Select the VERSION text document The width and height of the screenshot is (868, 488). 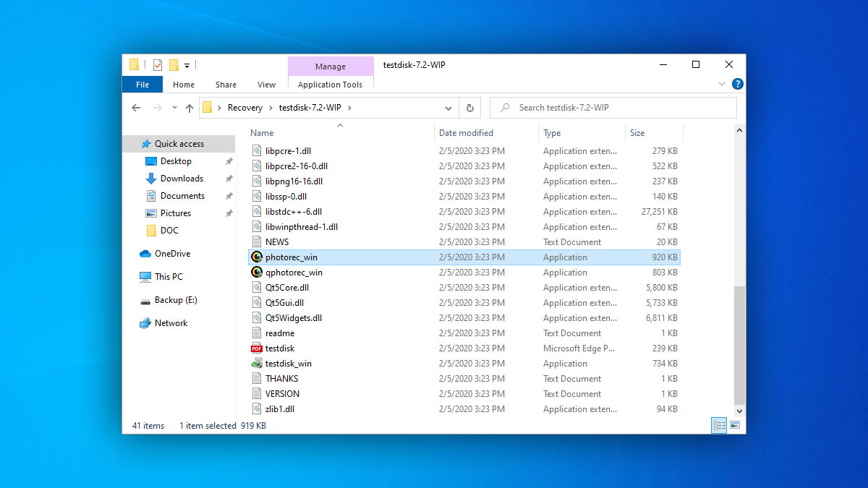coord(282,394)
